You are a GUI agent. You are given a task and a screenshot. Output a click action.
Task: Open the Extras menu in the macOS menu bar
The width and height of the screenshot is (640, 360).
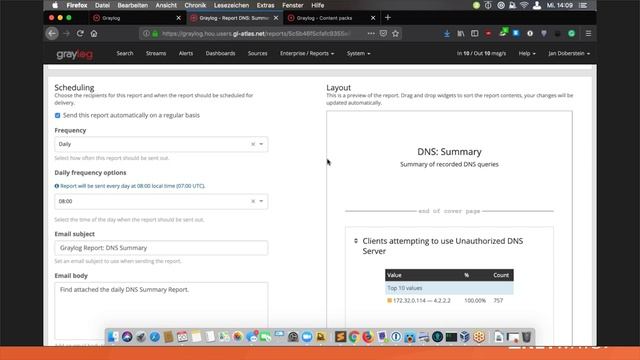click(x=265, y=5)
